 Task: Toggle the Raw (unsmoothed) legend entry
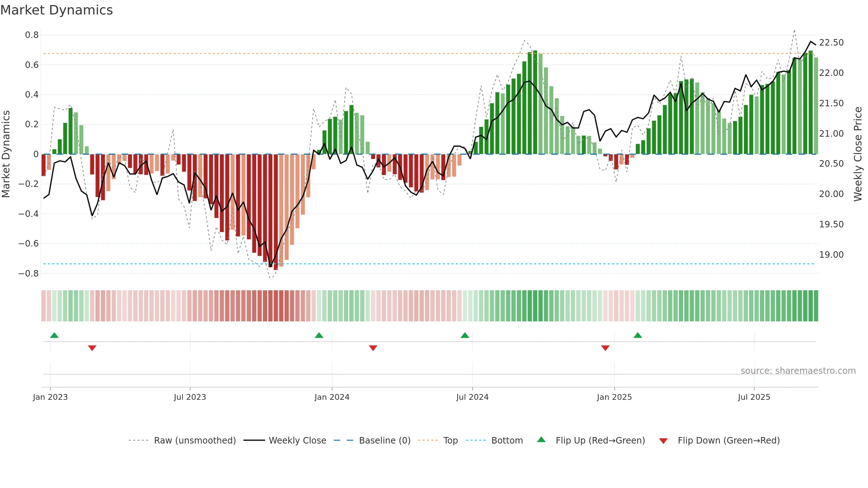(x=182, y=440)
